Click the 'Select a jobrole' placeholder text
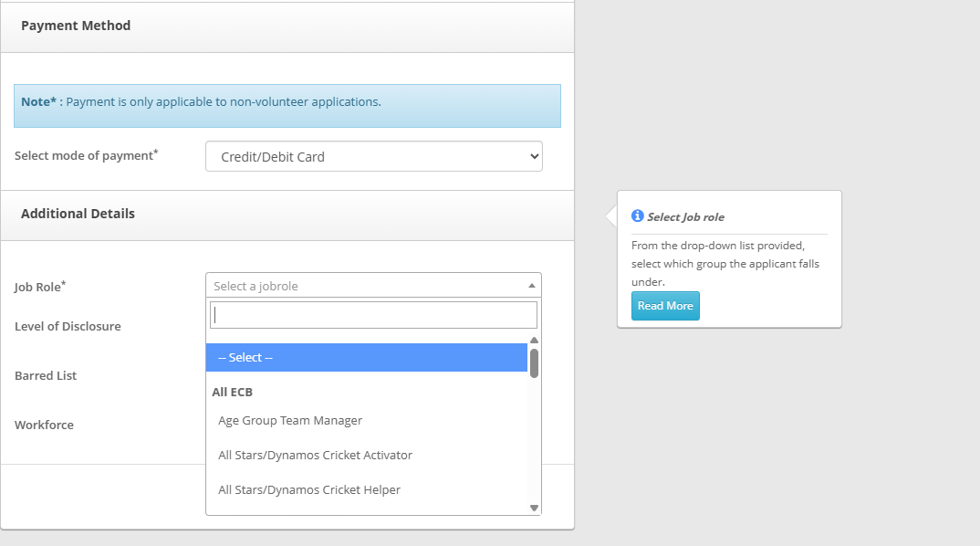The height and width of the screenshot is (546, 980). [x=256, y=286]
